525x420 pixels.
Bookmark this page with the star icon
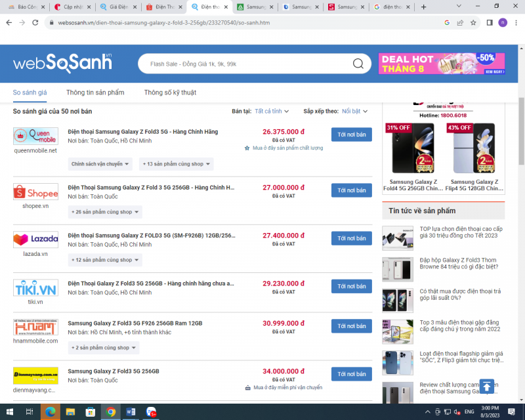click(x=473, y=22)
